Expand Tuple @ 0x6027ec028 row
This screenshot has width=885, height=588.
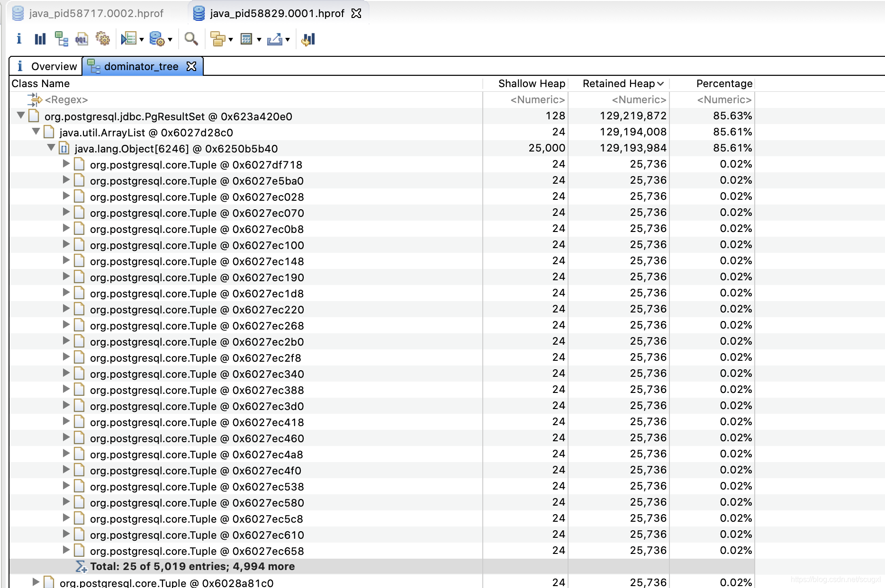(66, 196)
